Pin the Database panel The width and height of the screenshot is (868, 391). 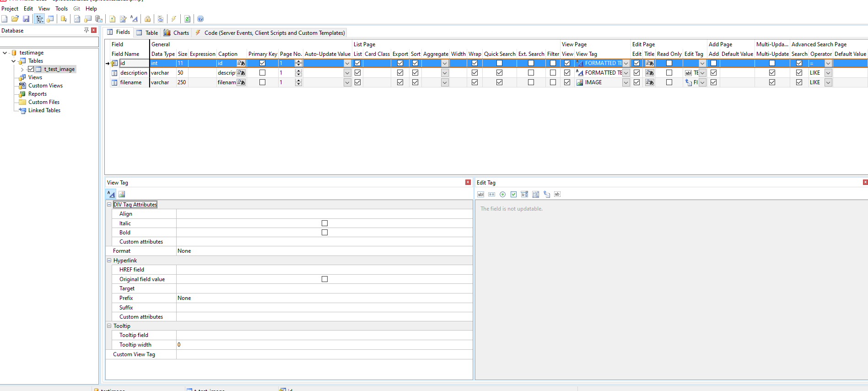tap(86, 30)
